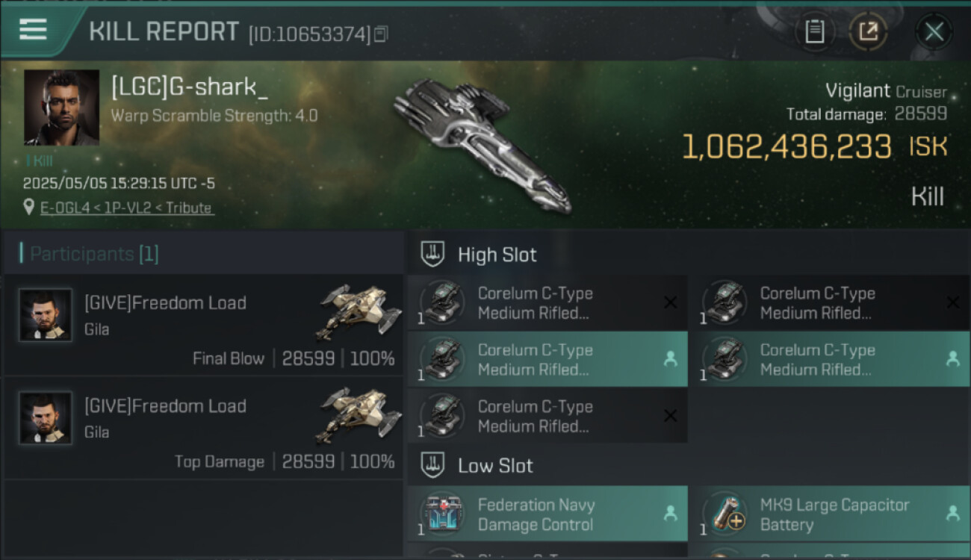Image resolution: width=971 pixels, height=560 pixels.
Task: Click G-shark_ pilot portrait
Action: pos(61,107)
